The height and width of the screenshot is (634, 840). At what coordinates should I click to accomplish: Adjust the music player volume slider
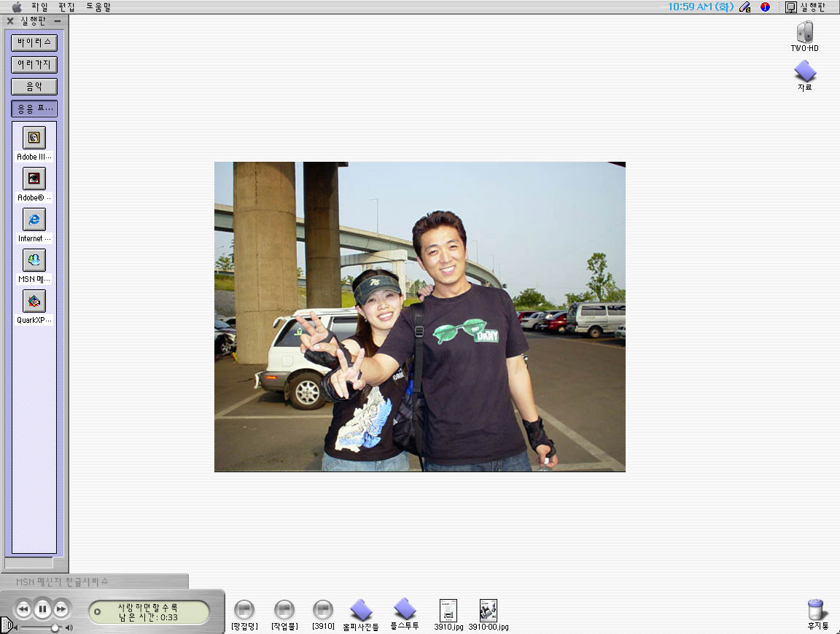coord(55,627)
